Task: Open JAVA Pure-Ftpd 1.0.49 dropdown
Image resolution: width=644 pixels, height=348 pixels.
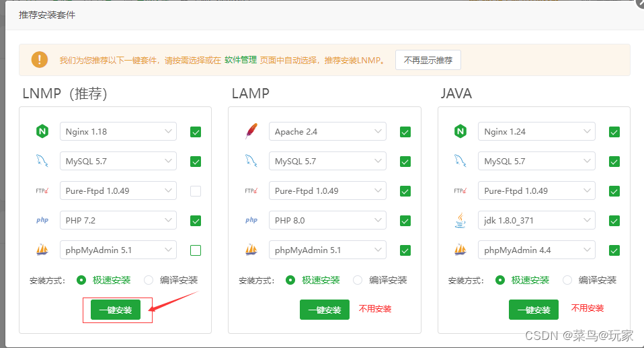Action: click(x=537, y=191)
